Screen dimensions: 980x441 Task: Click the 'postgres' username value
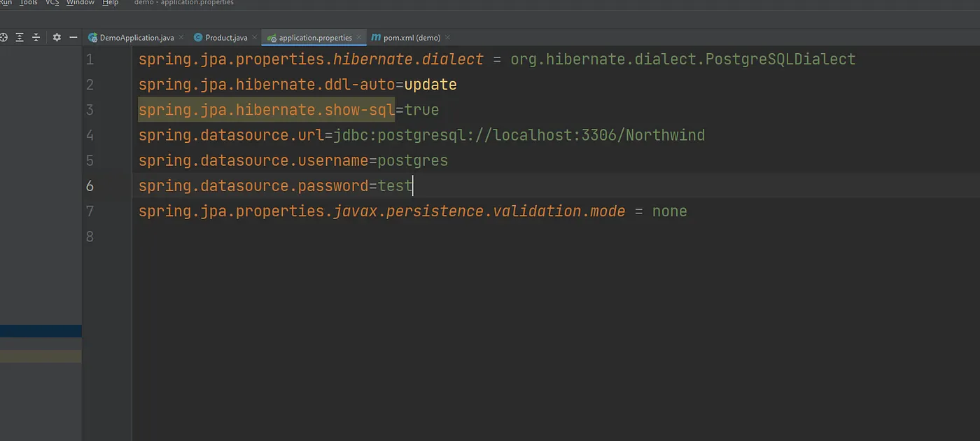pyautogui.click(x=413, y=161)
